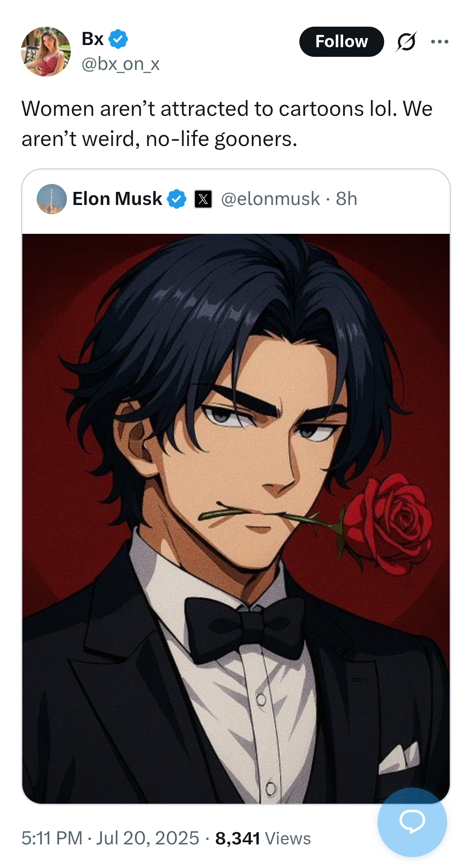Tap the Grok slashed-circle icon

(x=406, y=42)
